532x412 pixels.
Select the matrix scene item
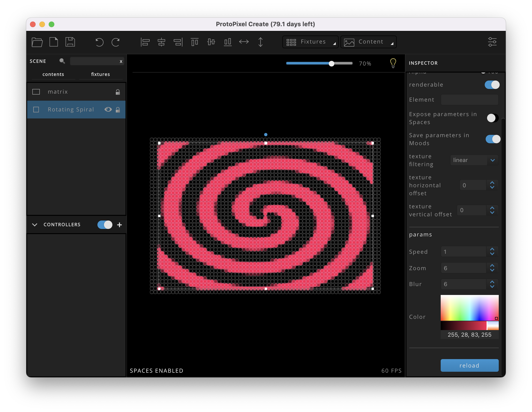76,92
